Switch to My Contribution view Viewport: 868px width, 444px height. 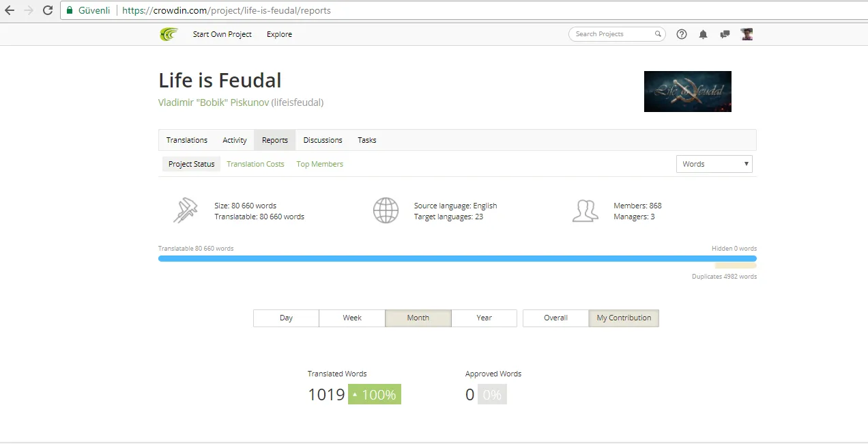click(624, 318)
